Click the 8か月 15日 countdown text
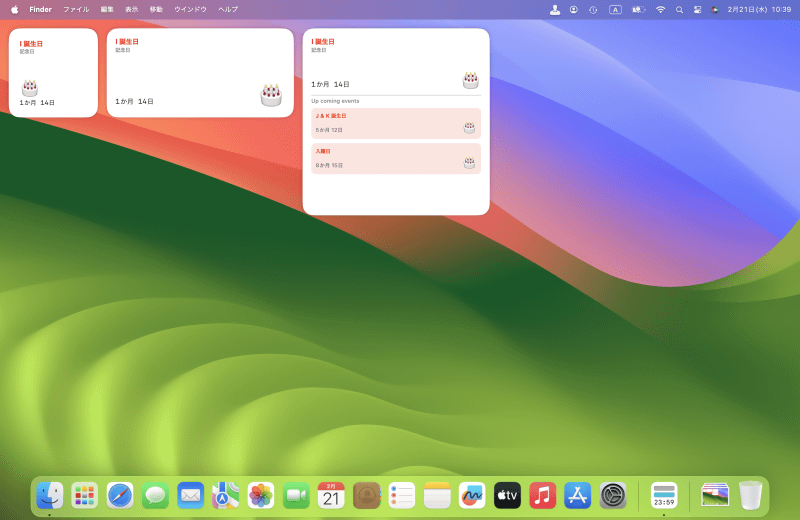Viewport: 800px width, 520px height. click(329, 165)
